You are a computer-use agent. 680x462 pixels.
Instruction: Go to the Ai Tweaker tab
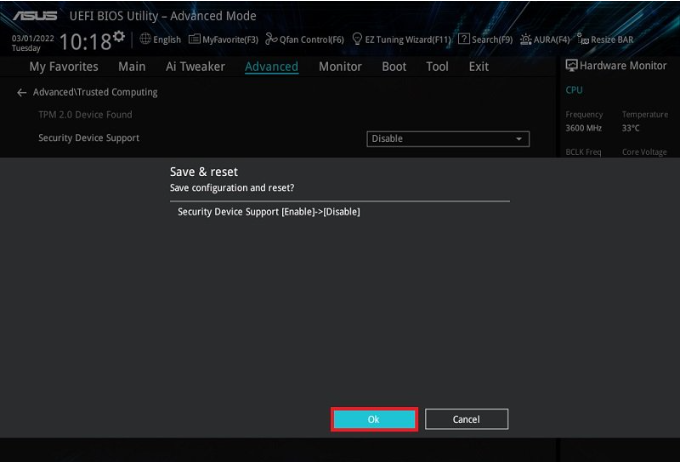pos(195,66)
